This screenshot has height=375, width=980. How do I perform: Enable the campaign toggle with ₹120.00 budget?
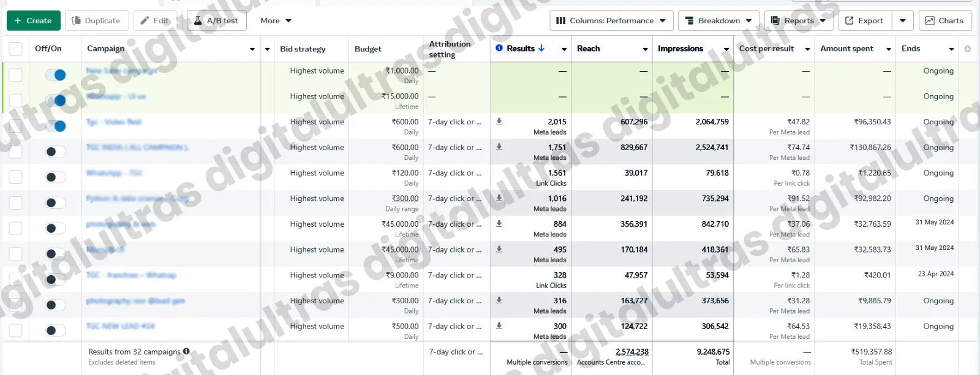pos(56,177)
